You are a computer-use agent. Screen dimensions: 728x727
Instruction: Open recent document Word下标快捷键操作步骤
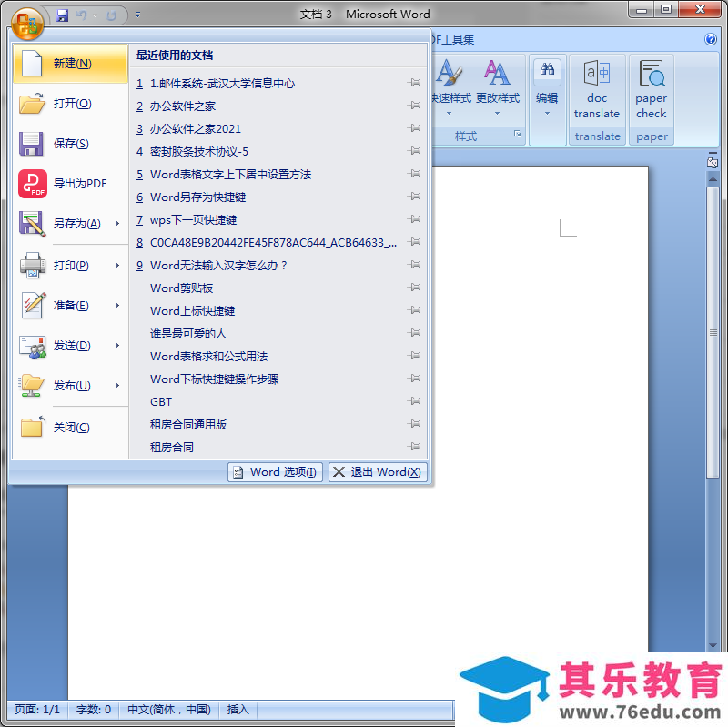[214, 379]
